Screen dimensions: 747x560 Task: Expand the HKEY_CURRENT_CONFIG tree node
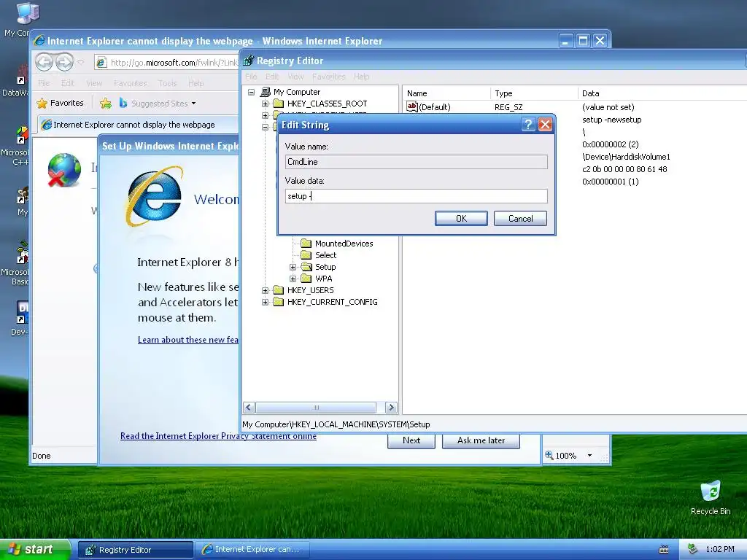265,302
